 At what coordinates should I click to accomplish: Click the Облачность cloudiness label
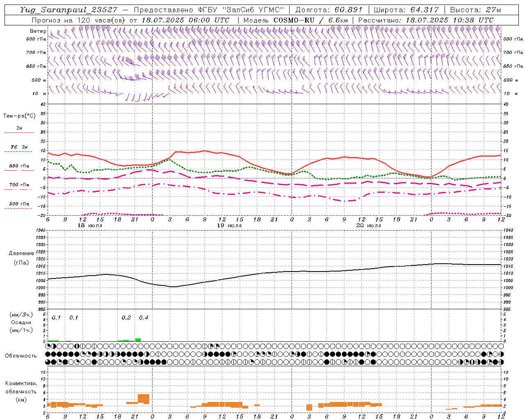(x=21, y=356)
